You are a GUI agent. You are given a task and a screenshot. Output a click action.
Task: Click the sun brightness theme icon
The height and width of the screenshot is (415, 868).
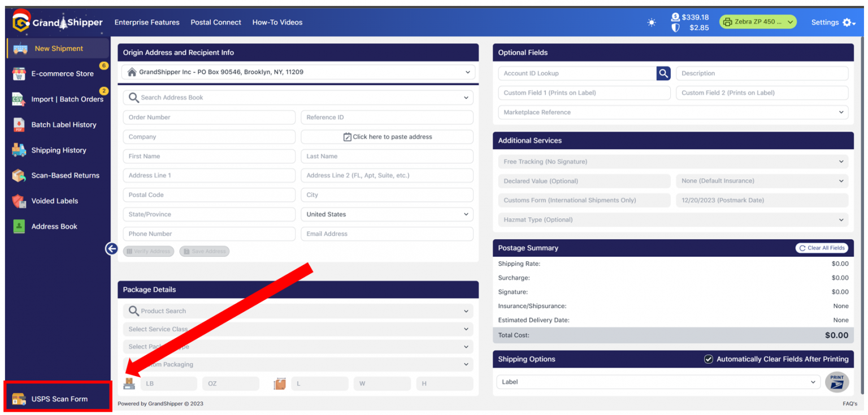point(652,23)
